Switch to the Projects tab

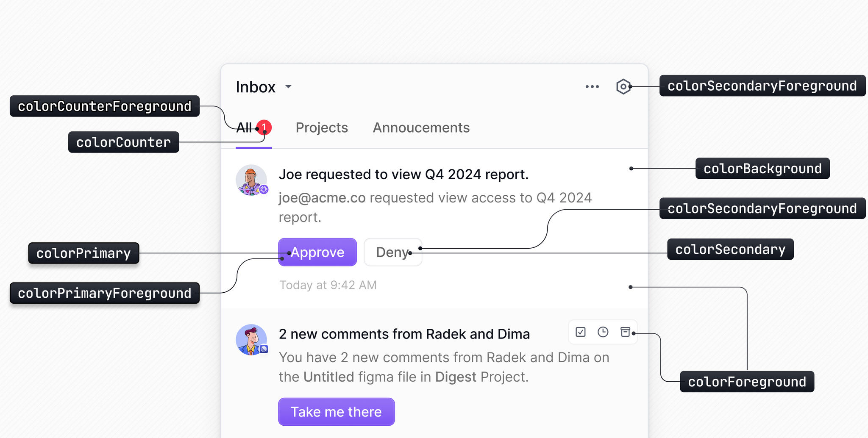(322, 128)
